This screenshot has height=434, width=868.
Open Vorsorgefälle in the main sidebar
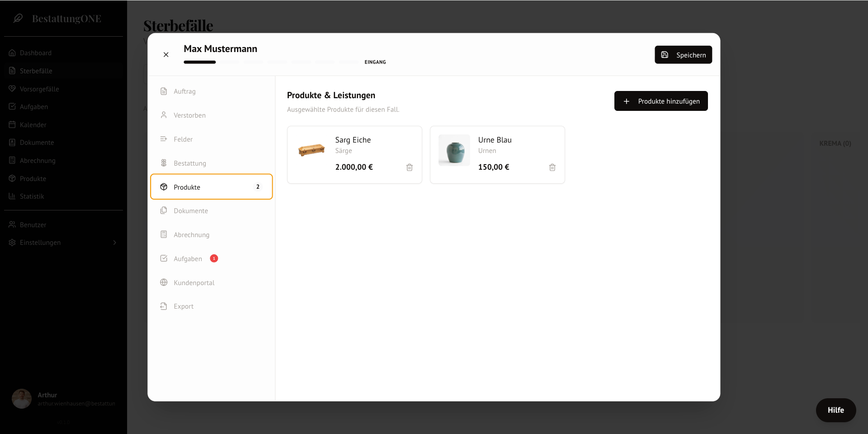coord(63,89)
